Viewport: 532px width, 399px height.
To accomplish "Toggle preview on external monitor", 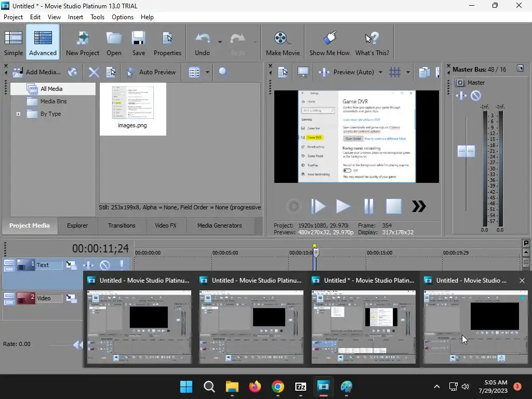I will coord(303,72).
